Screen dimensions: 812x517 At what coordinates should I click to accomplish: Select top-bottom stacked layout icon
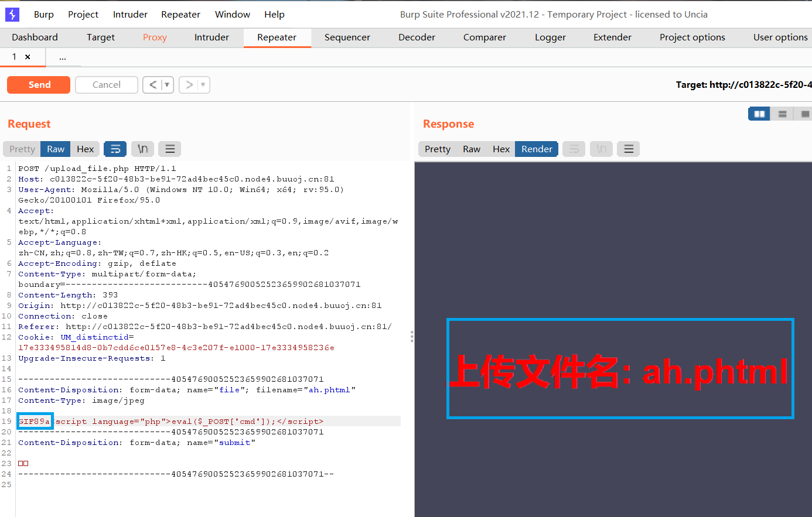pyautogui.click(x=782, y=114)
